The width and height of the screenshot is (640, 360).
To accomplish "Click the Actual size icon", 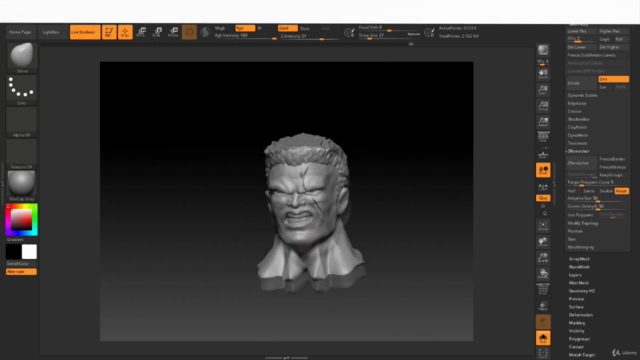I will coord(543,106).
